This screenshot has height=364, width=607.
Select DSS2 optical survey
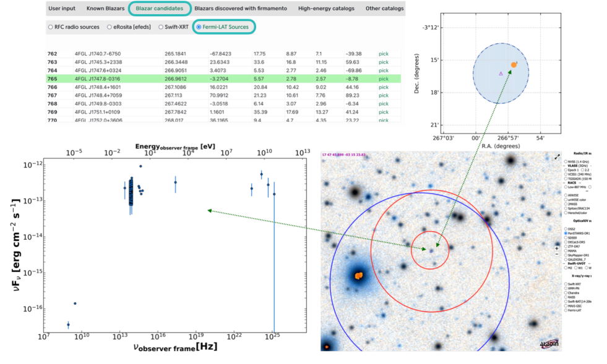566,229
